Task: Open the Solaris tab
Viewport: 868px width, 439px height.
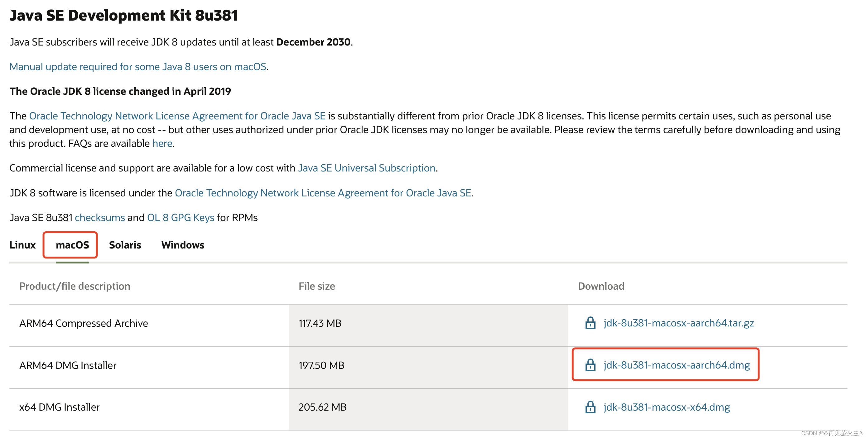Action: (125, 245)
